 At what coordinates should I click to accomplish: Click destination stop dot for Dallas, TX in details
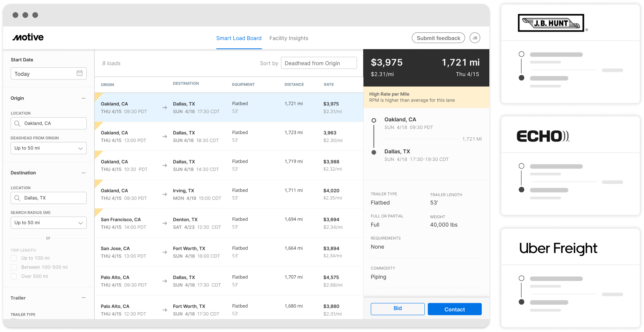click(373, 152)
